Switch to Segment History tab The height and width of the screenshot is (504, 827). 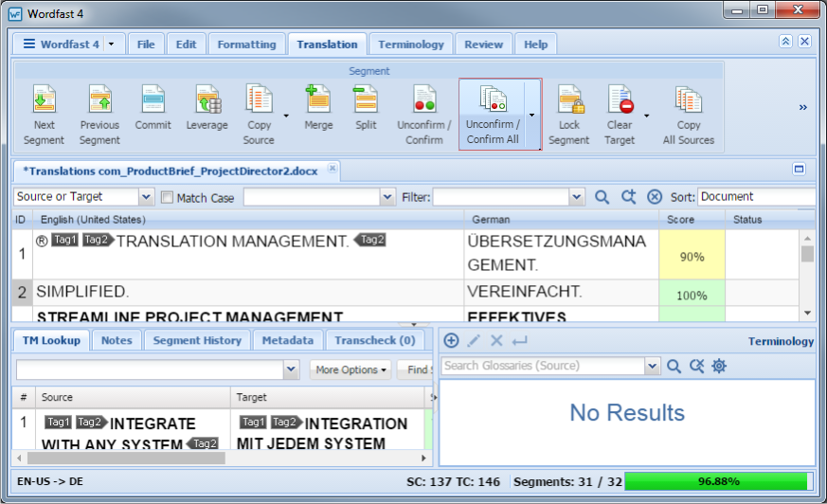click(x=197, y=340)
